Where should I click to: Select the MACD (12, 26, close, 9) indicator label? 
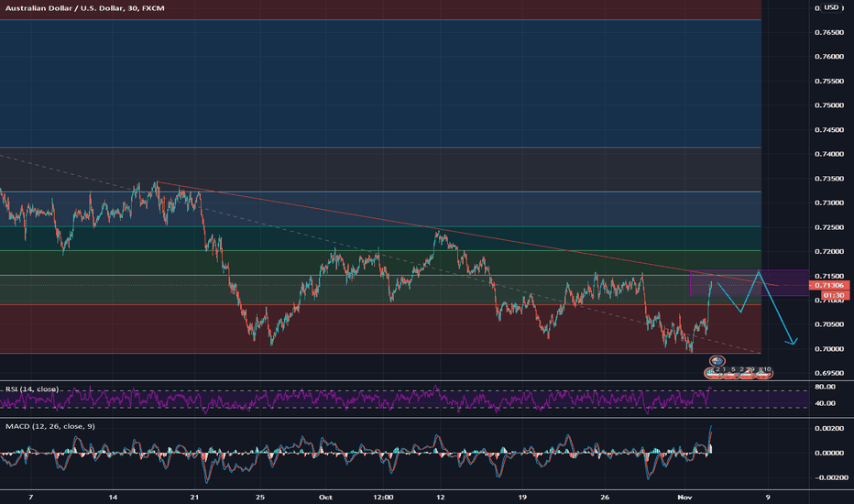pos(50,426)
